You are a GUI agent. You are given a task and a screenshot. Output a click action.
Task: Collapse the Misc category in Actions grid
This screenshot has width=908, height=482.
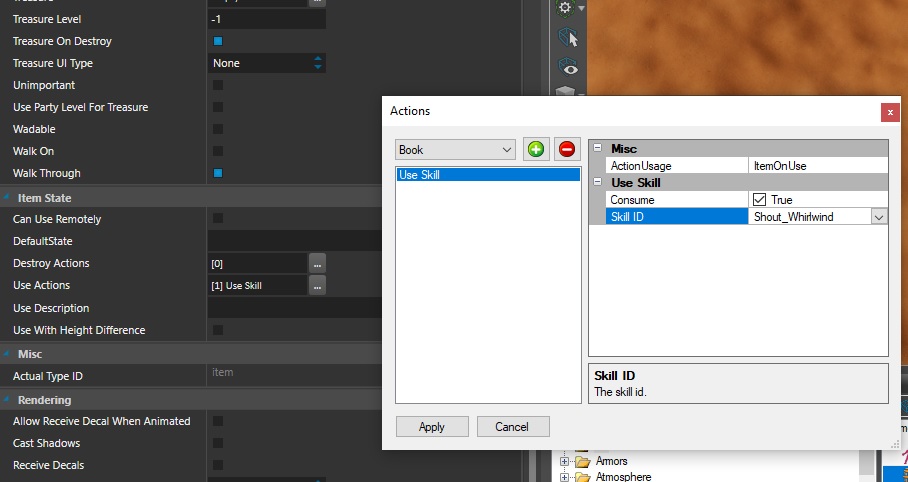(598, 148)
